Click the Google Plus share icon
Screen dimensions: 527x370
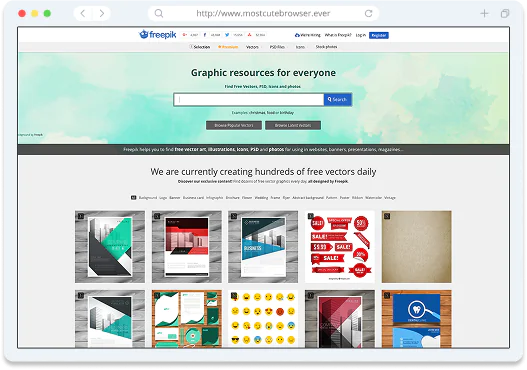[185, 35]
